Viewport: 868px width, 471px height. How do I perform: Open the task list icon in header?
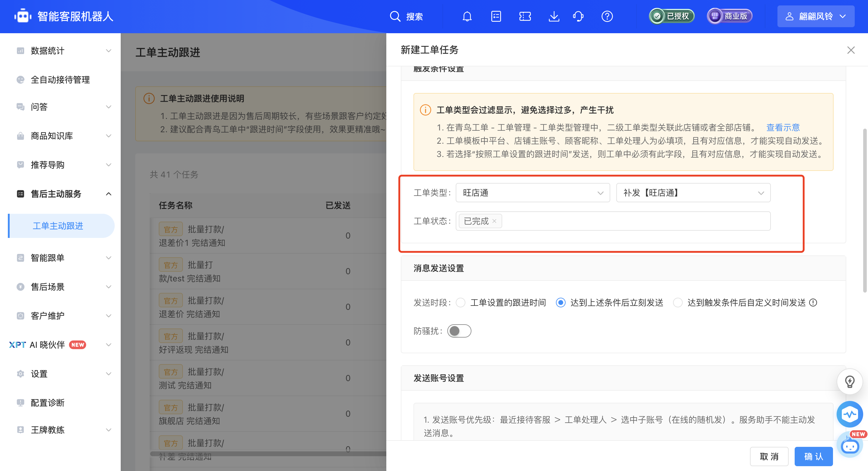pos(496,16)
